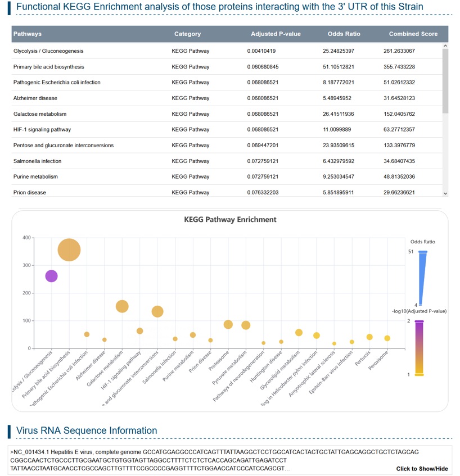
Task: Click the pathway table's vertical scrollbar thumb
Action: tap(445, 81)
